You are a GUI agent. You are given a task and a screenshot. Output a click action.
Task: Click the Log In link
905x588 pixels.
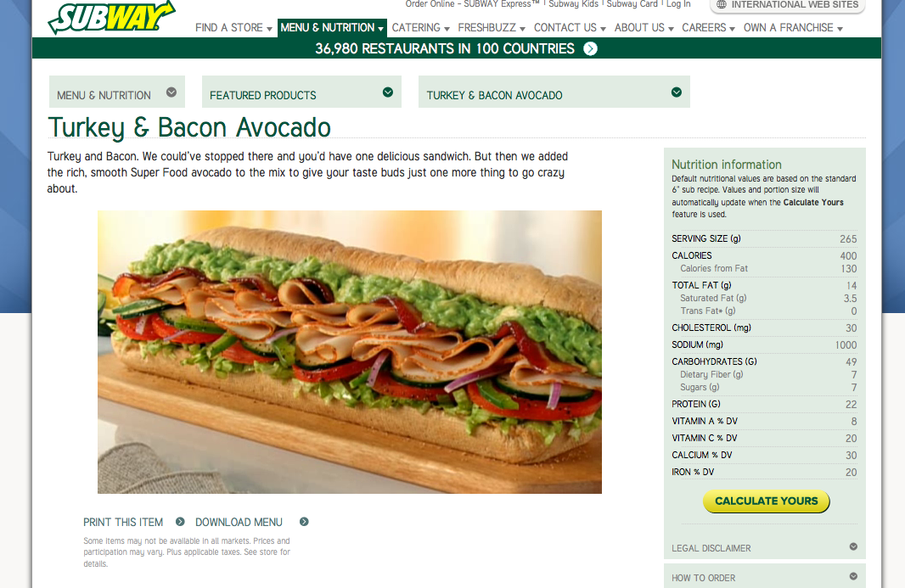pos(678,4)
